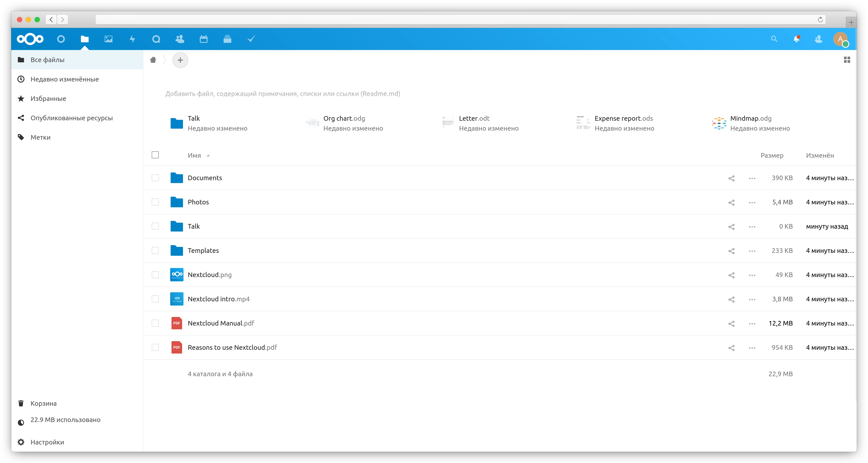Open the new file menu with plus button
This screenshot has height=463, width=868.
click(180, 60)
